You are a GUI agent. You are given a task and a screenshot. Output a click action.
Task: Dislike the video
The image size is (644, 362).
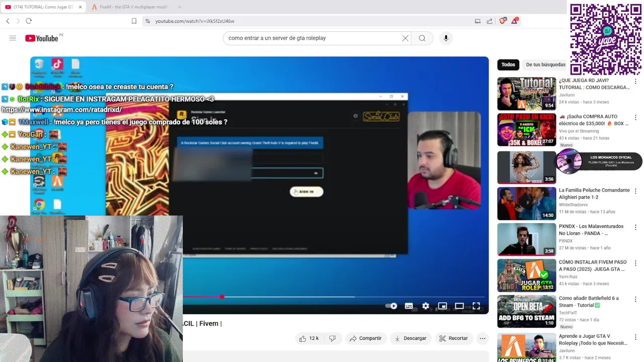(333, 338)
